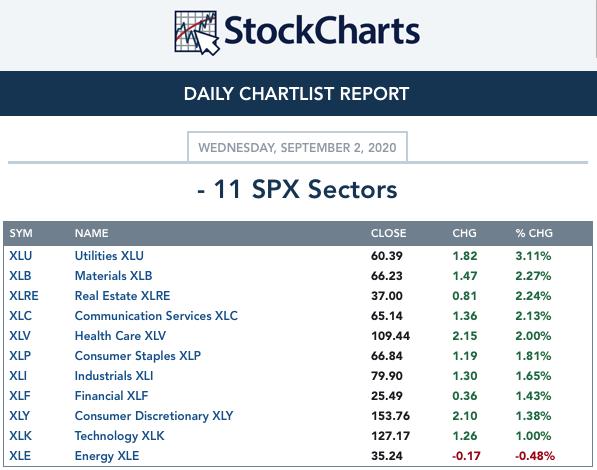Click the 11 SPX Sectors heading
This screenshot has height=470, width=597.
[297, 189]
